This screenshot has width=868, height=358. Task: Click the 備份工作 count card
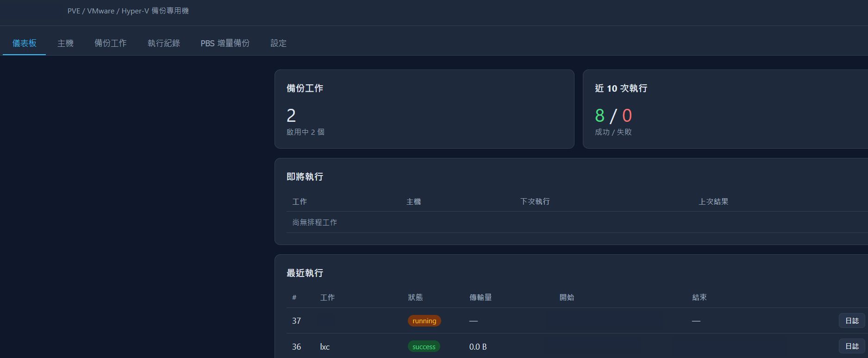[424, 109]
